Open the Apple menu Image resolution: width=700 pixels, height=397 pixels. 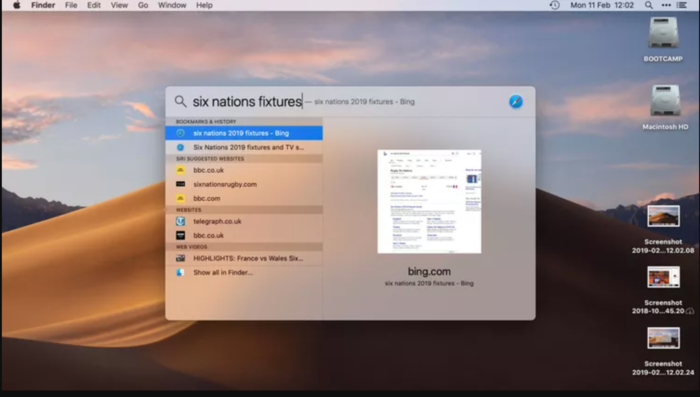pyautogui.click(x=17, y=5)
